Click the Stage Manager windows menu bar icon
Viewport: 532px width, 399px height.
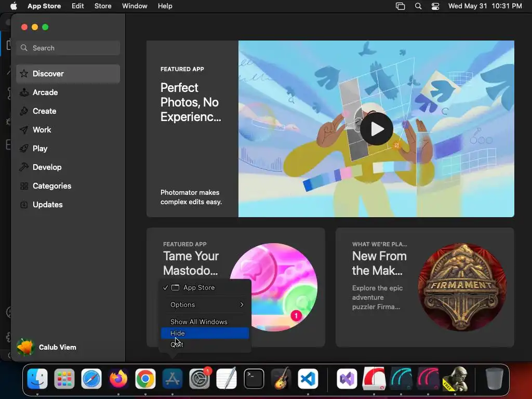pyautogui.click(x=401, y=6)
